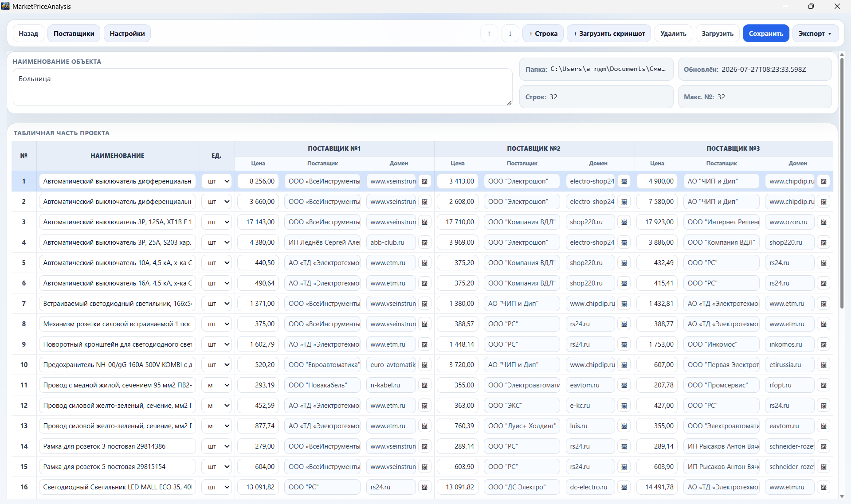Click the price field 17 143,00 in row 3
The width and height of the screenshot is (851, 504).
[258, 222]
